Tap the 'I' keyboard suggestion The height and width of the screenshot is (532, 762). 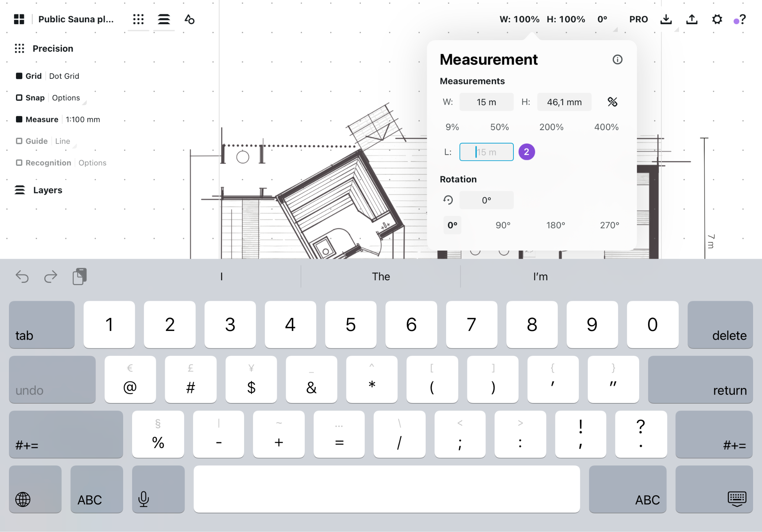click(221, 277)
